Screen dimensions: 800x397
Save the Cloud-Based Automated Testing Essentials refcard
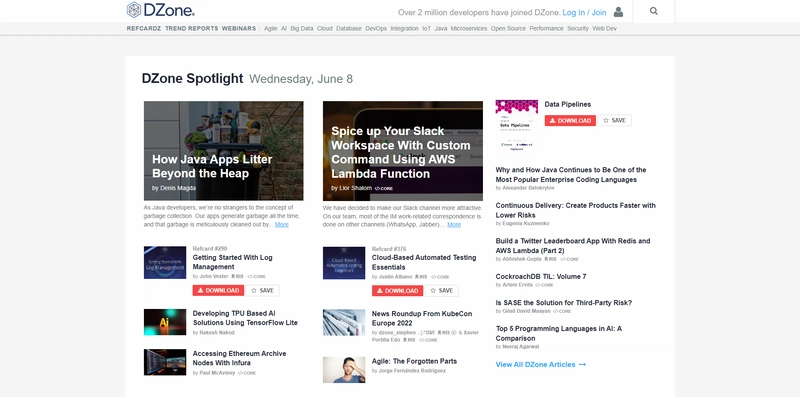tap(441, 290)
